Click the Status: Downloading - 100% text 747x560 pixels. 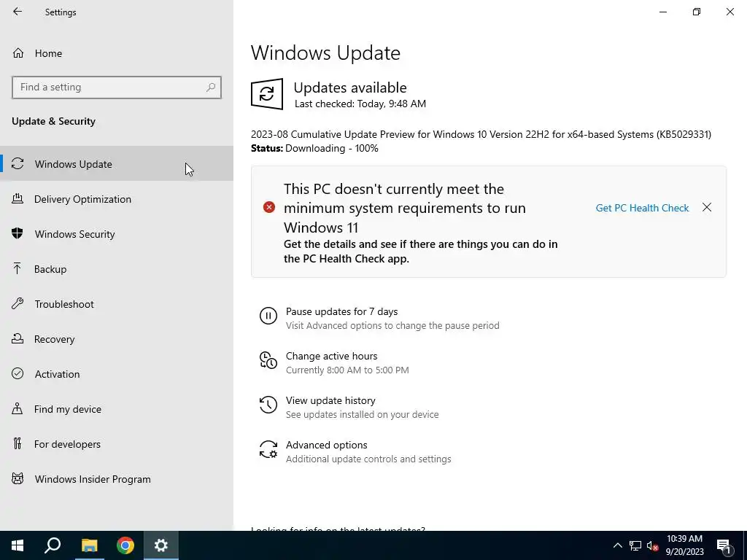click(314, 148)
